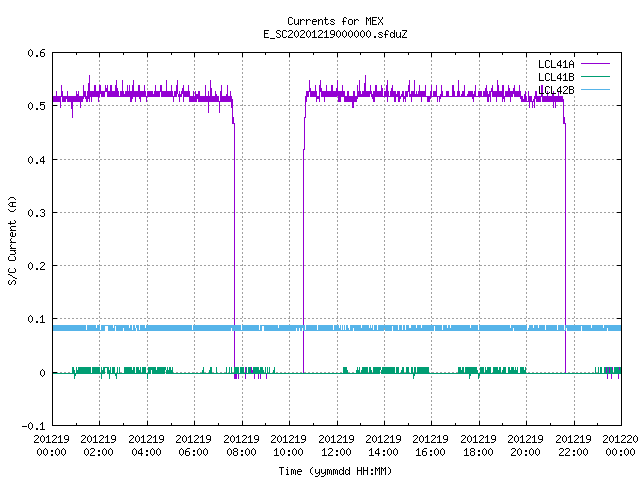Click the y-axis tick value 0.5
Screen dimensions: 640x480
click(x=36, y=106)
